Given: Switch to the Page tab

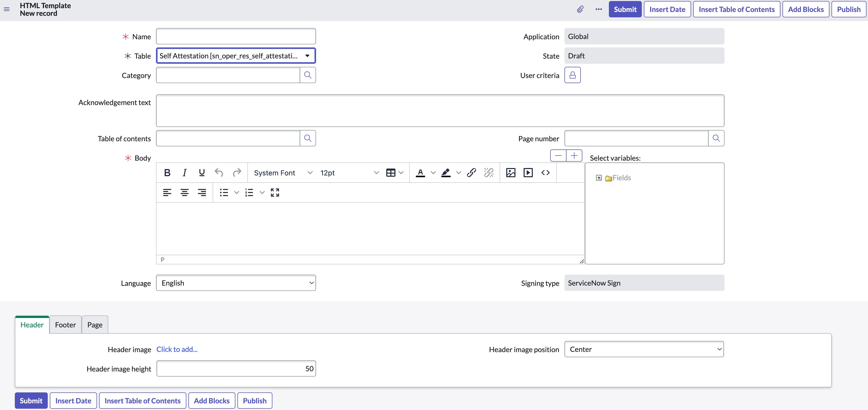Looking at the screenshot, I should [x=95, y=325].
